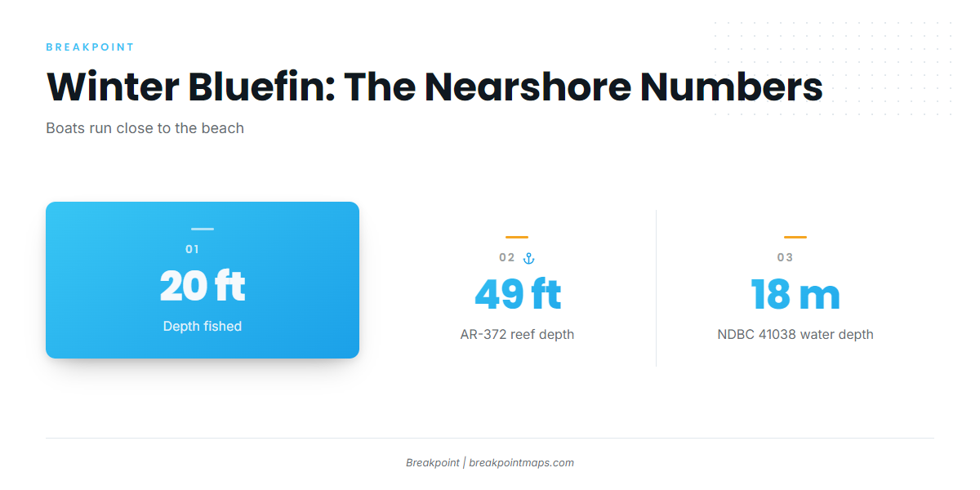Click the orange accent bar above 03
Screen dimensions: 980x490
[795, 238]
